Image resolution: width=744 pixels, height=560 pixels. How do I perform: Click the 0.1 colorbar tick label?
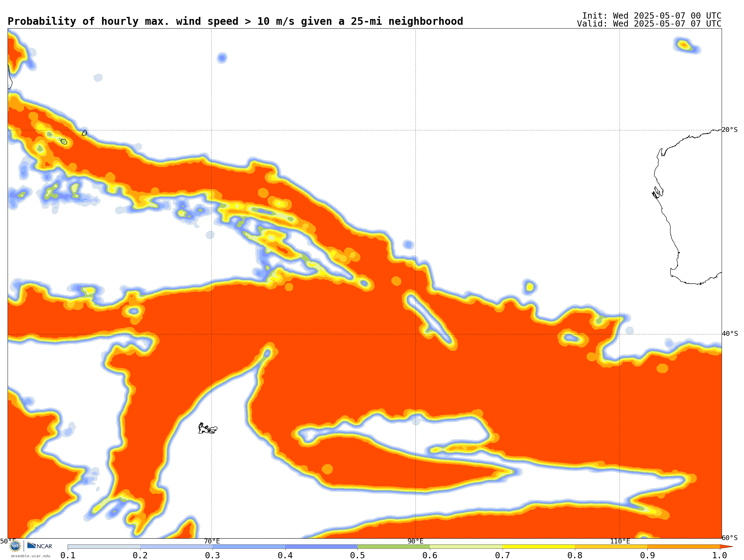point(68,555)
